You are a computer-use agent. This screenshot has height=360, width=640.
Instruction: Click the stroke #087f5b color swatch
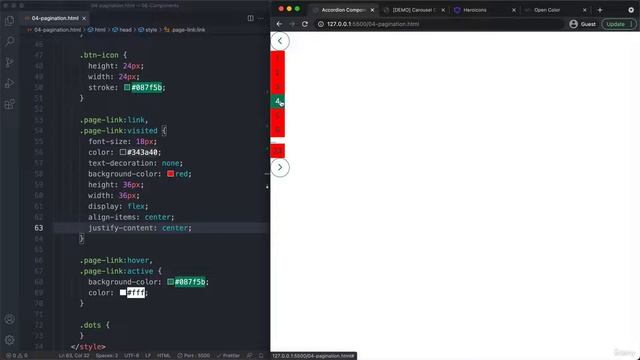point(127,87)
